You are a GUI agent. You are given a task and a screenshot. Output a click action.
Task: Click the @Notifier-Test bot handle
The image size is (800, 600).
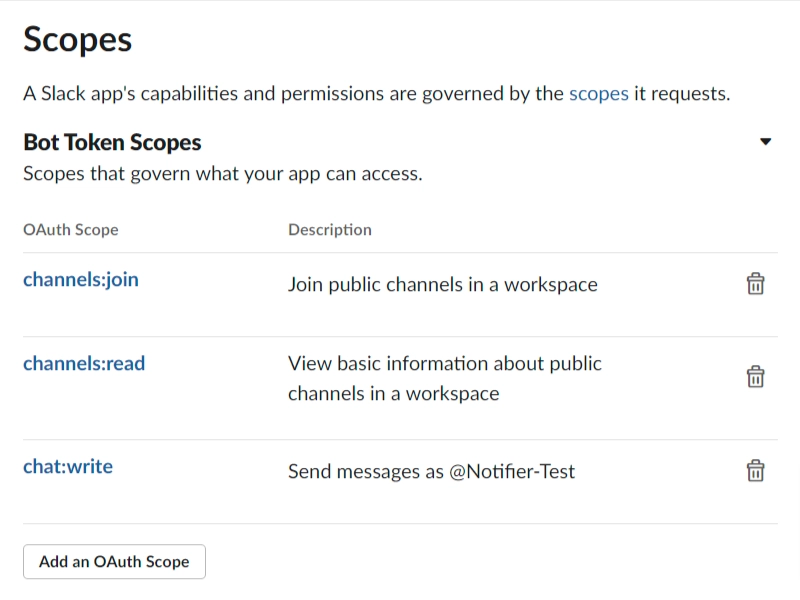[512, 471]
